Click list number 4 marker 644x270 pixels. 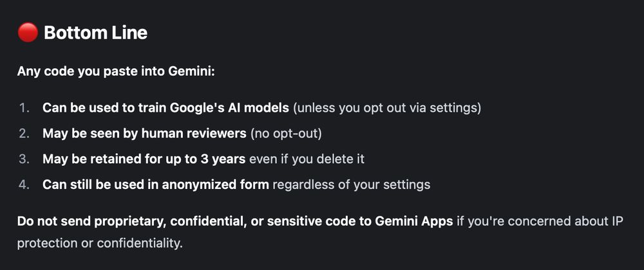point(24,184)
